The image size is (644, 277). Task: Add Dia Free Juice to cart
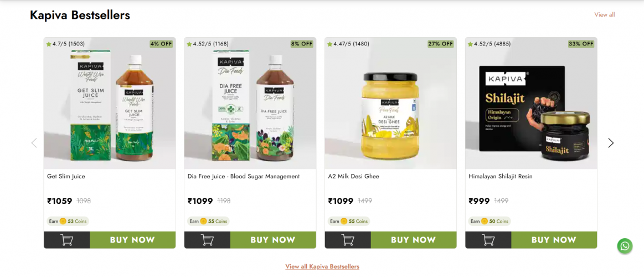[x=208, y=240]
